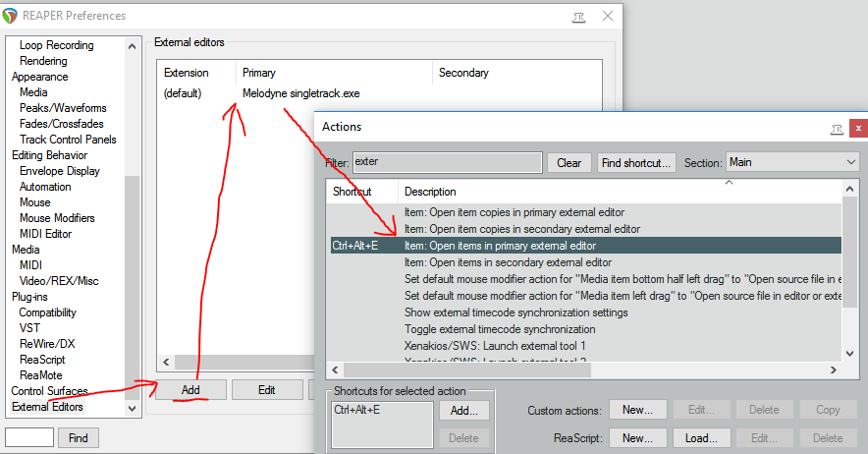868x454 pixels.
Task: Open ReaMote preferences page
Action: pyautogui.click(x=40, y=375)
